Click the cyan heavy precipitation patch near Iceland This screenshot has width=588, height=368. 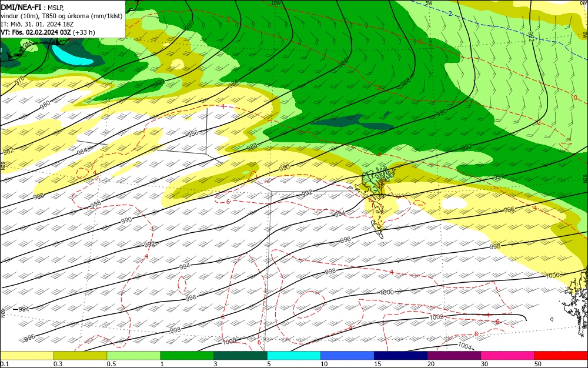71,55
